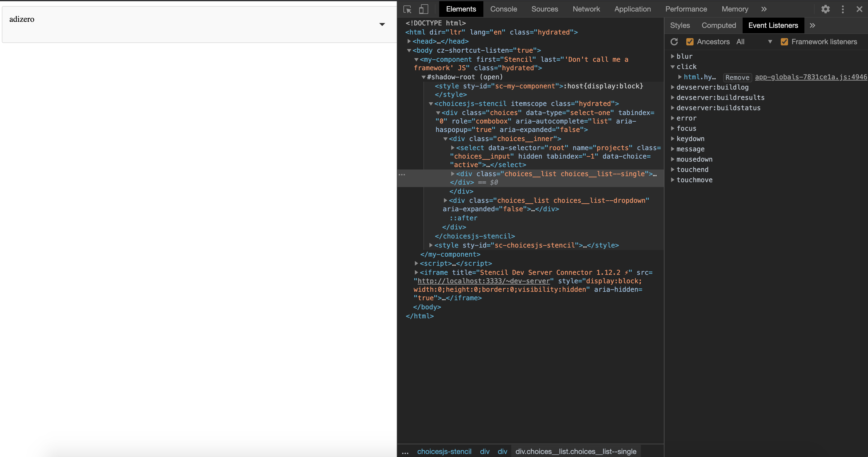Viewport: 868px width, 457px height.
Task: Open DevTools settings gear
Action: [825, 9]
